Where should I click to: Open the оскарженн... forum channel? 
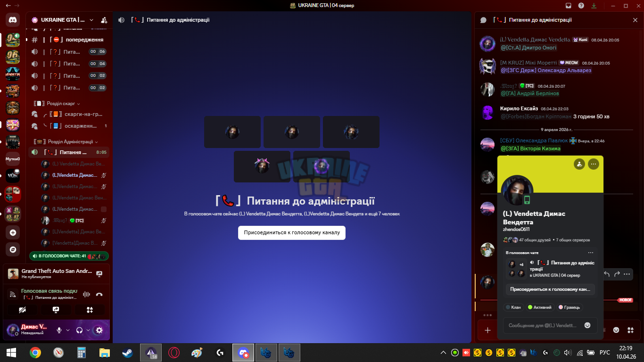click(69, 126)
